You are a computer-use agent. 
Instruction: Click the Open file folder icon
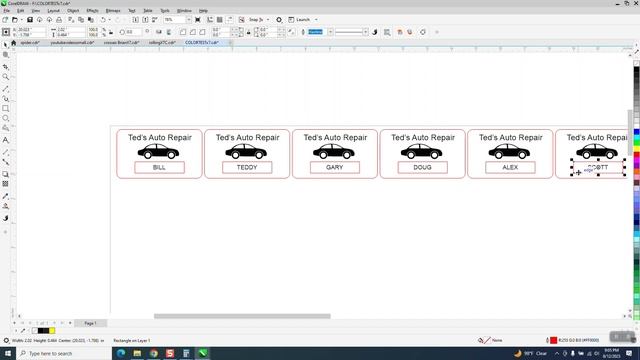coord(15,20)
